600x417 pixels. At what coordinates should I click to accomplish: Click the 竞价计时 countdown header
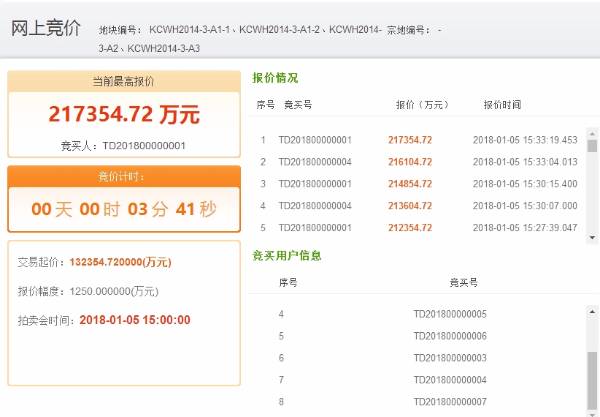point(124,176)
